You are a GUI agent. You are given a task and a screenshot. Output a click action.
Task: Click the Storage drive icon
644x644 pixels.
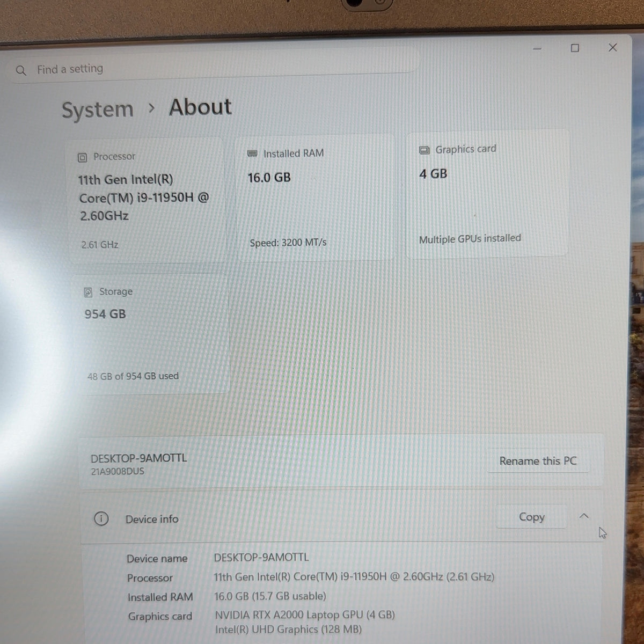89,292
